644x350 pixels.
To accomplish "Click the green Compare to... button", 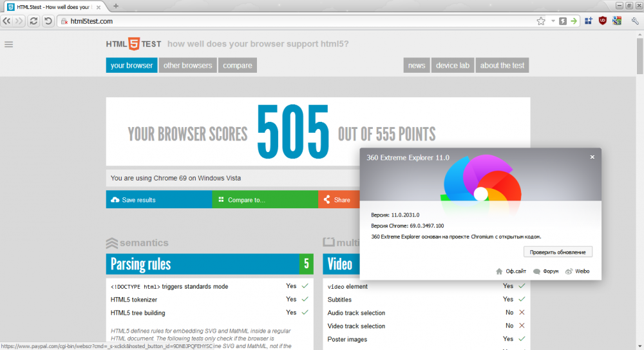I will (x=265, y=199).
